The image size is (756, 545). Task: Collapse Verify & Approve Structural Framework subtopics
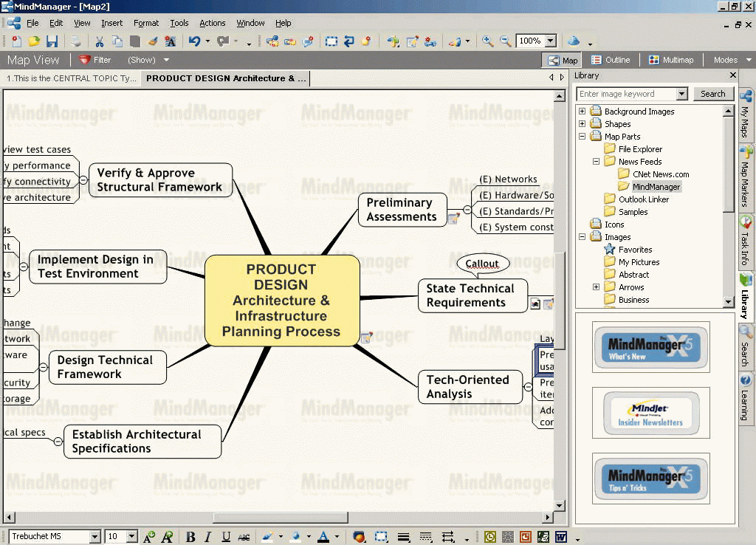click(83, 180)
